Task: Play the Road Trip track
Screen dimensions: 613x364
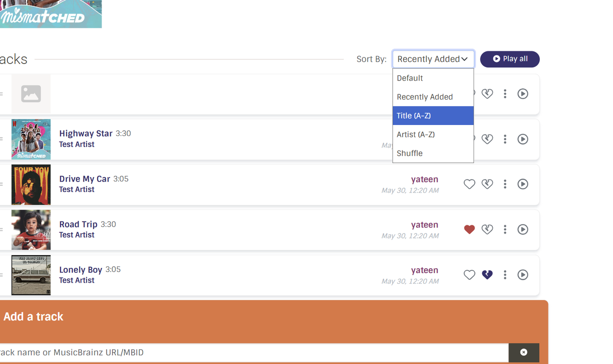Action: 522,229
